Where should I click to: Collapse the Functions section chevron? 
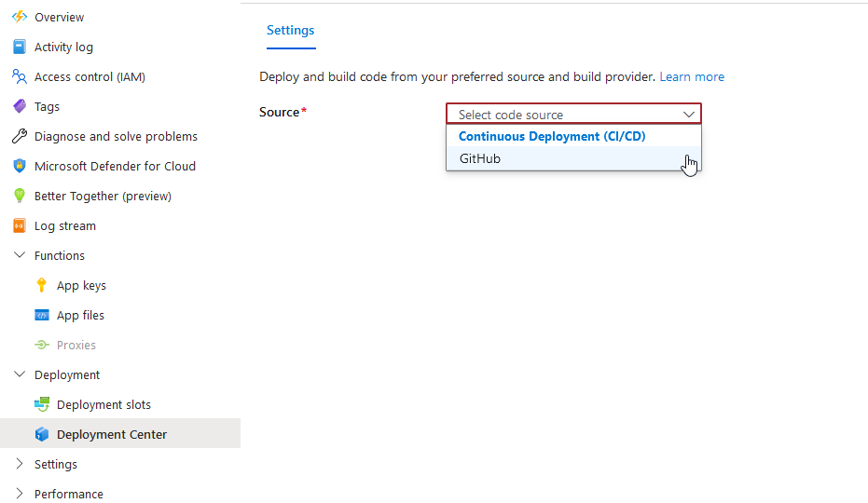click(20, 255)
